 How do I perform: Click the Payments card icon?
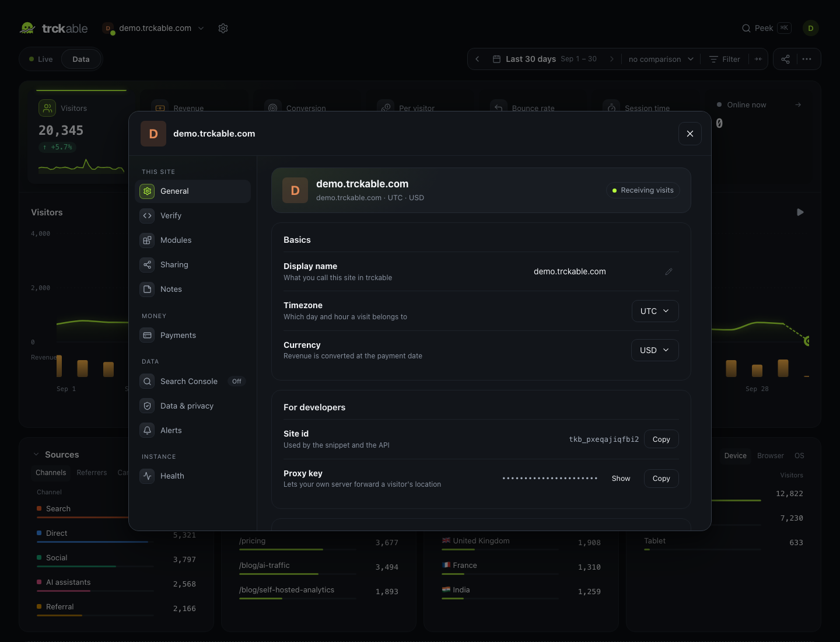(x=148, y=336)
